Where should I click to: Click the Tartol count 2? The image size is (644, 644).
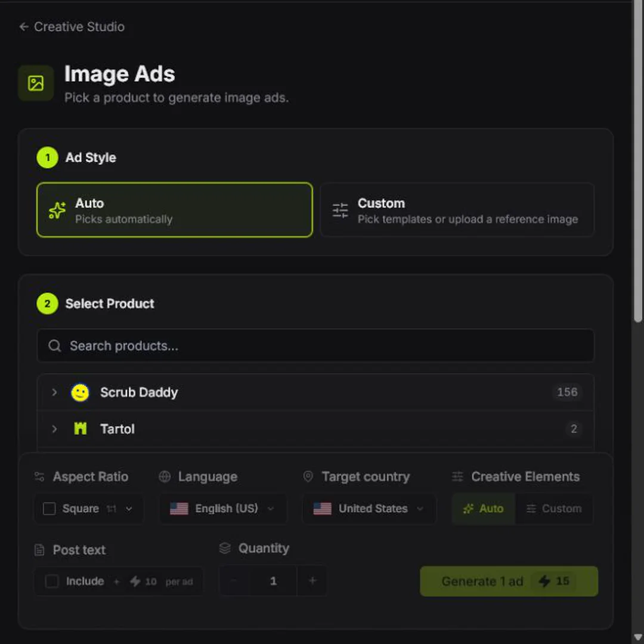[574, 429]
